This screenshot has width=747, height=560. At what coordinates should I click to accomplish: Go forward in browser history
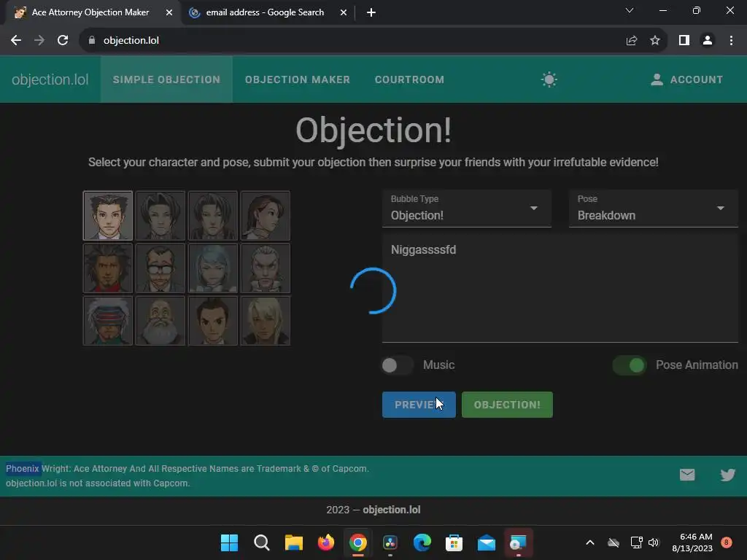[x=39, y=41]
